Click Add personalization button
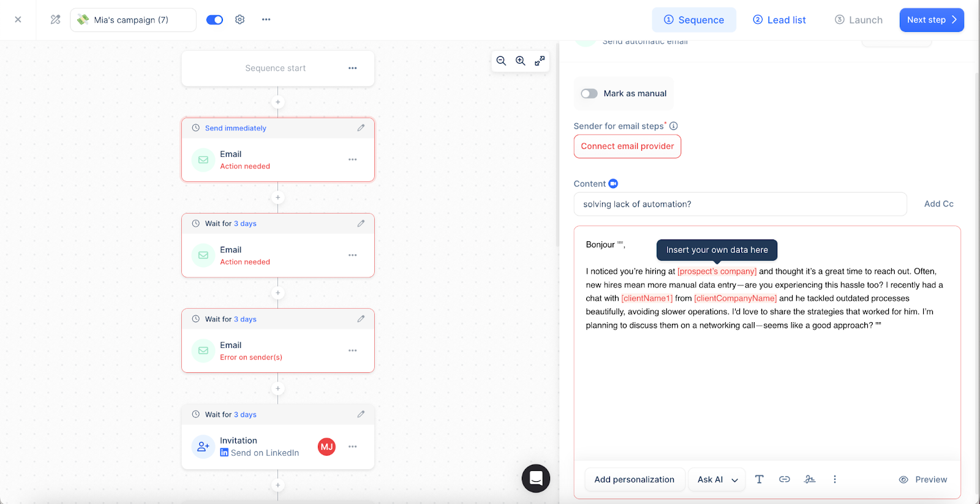Image resolution: width=980 pixels, height=504 pixels. tap(634, 480)
